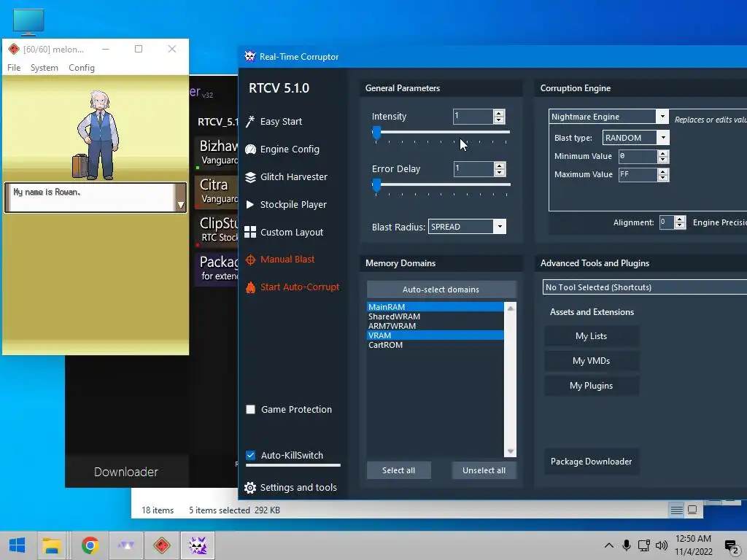Viewport: 747px width, 560px height.
Task: Open Engine Config gauge icon
Action: click(x=250, y=149)
